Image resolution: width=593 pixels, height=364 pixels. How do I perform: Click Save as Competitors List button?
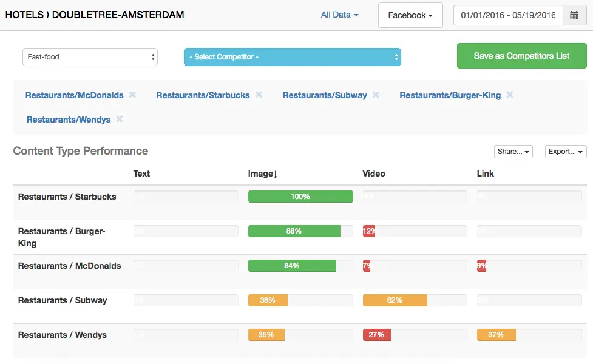point(521,56)
